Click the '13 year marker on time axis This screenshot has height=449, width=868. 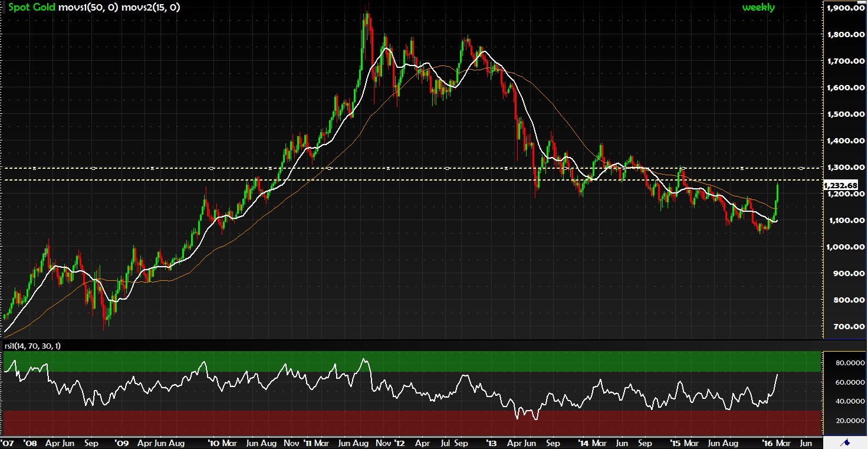coord(491,442)
